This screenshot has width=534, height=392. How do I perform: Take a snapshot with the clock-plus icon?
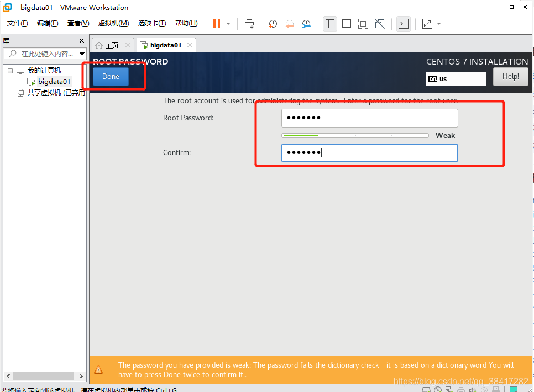pyautogui.click(x=273, y=24)
